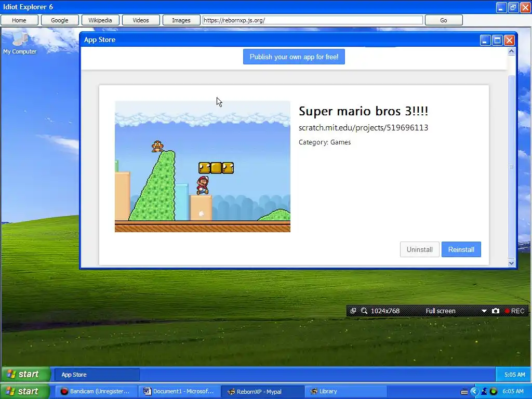Image resolution: width=532 pixels, height=399 pixels.
Task: Click App Store in the inner taskbar
Action: tap(97, 375)
